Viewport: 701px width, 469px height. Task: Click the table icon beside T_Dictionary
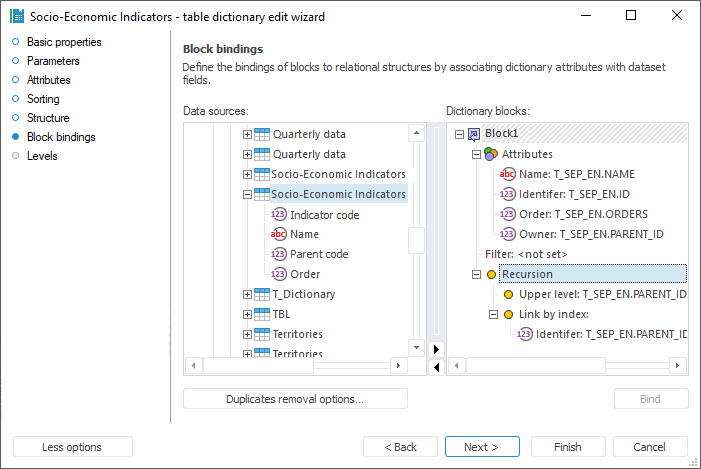(x=262, y=294)
